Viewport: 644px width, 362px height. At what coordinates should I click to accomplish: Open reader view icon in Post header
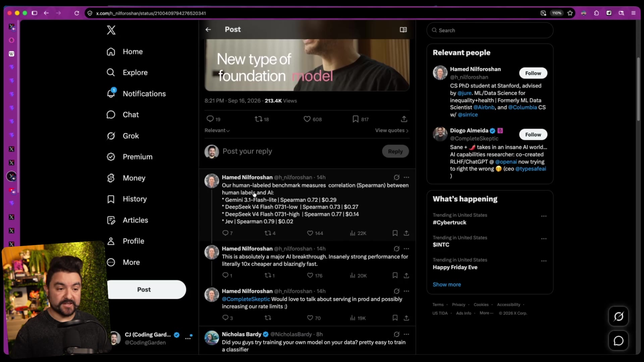point(403,30)
